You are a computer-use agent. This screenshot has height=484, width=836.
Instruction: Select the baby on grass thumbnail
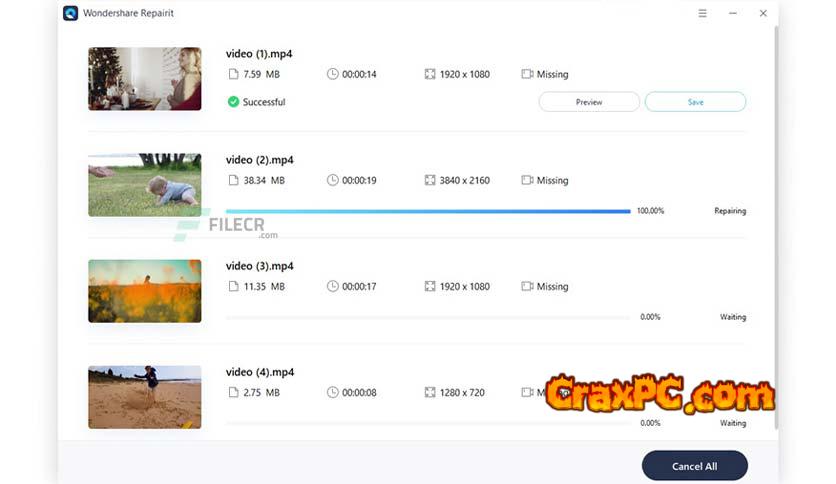coord(144,185)
